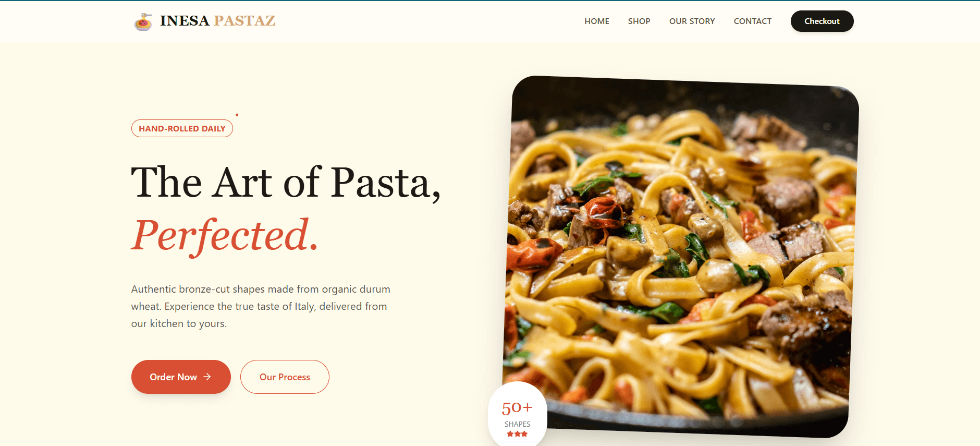This screenshot has width=980, height=446.
Task: Go to the SHOP page
Action: (x=639, y=21)
